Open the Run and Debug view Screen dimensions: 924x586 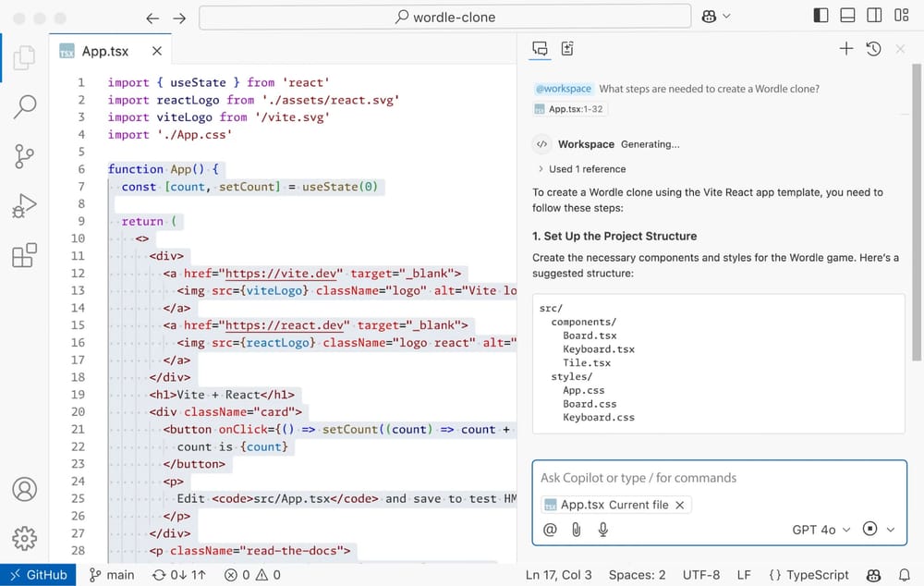[25, 205]
